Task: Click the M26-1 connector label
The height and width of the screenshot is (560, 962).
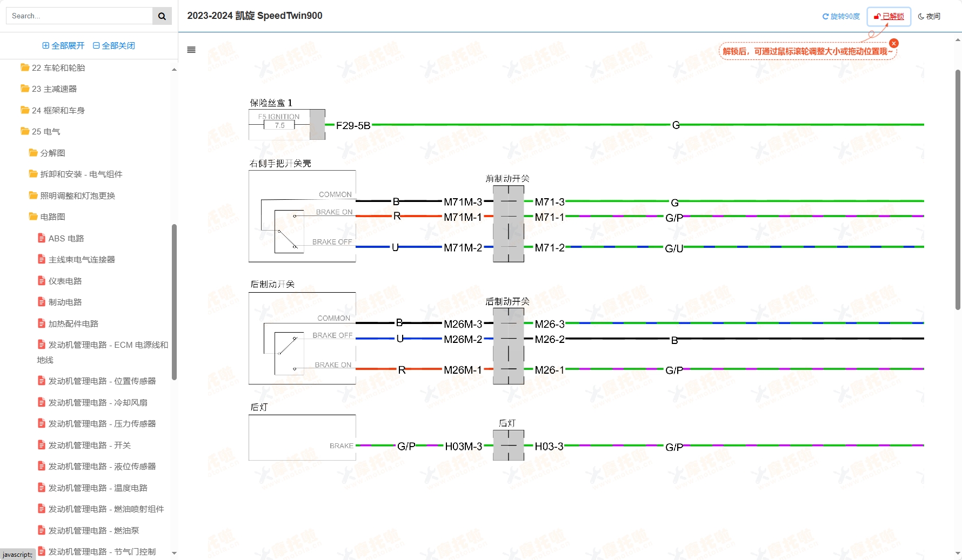Action: pos(550,370)
